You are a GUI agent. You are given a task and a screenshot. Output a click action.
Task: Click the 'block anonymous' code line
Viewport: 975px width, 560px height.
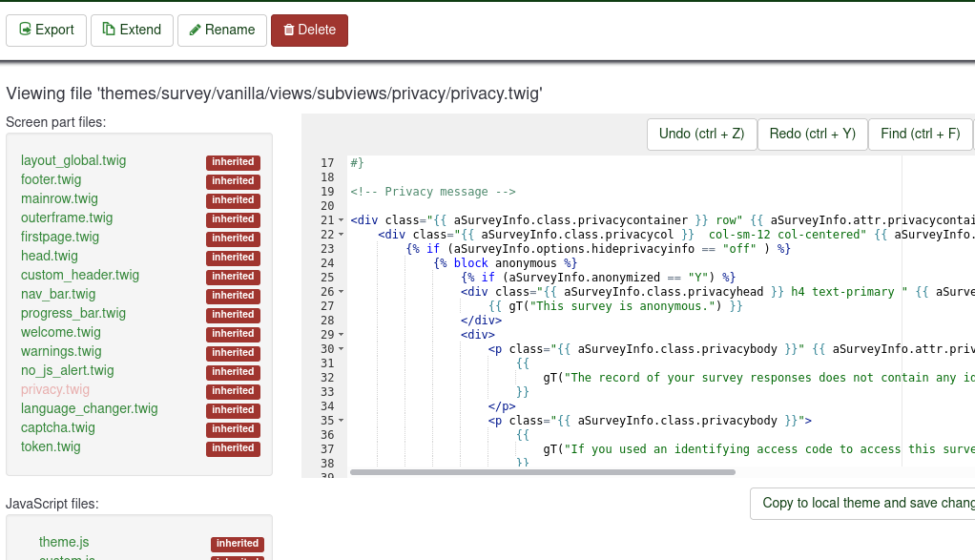pyautogui.click(x=505, y=263)
